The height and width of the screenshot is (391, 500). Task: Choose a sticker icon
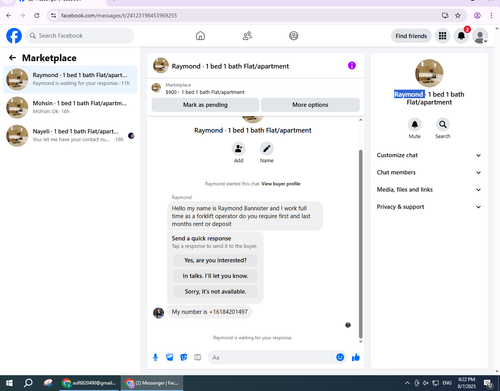click(184, 357)
